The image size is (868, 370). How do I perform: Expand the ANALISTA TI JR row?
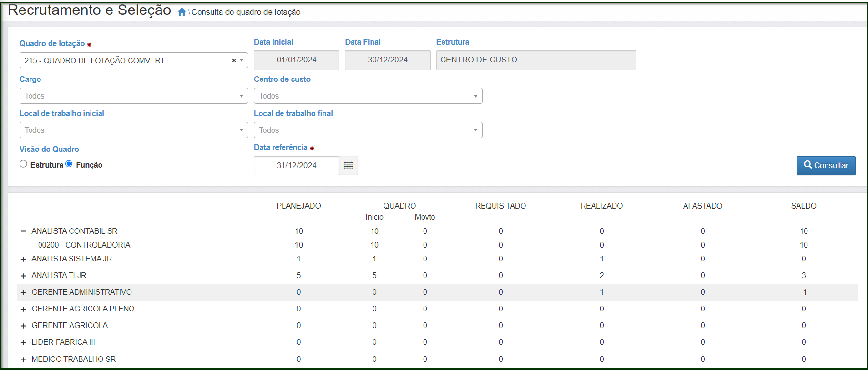(x=23, y=276)
